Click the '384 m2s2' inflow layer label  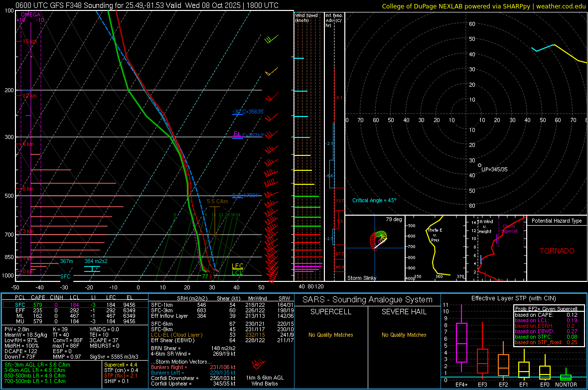pos(96,261)
